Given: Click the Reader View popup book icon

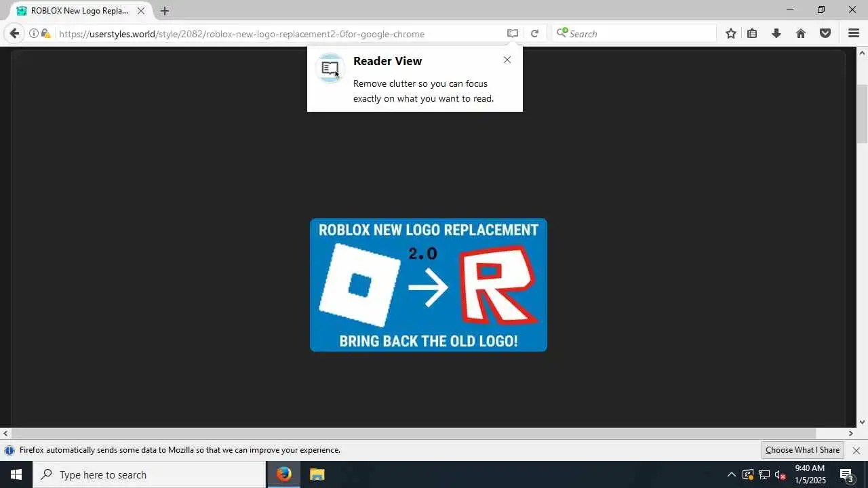Looking at the screenshot, I should (330, 68).
